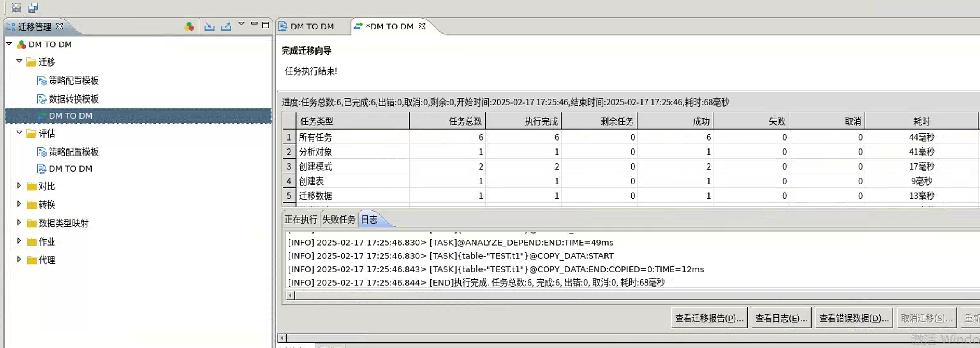This screenshot has height=348, width=980.
Task: Click the export icon in 迁移管理 toolbar
Action: (x=226, y=26)
